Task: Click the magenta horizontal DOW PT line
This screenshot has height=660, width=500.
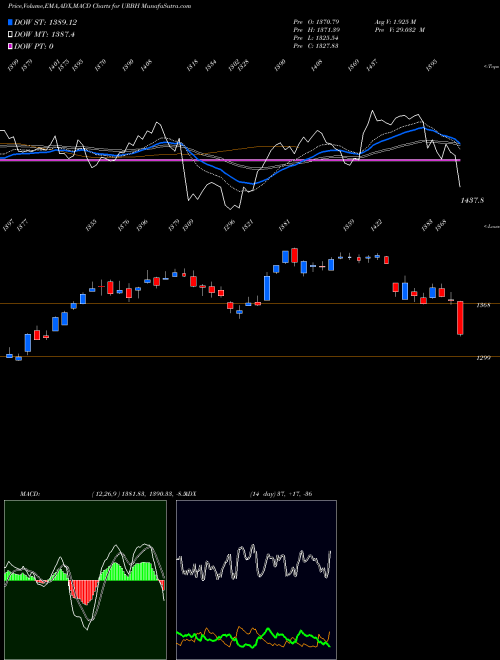Action: 230,160
